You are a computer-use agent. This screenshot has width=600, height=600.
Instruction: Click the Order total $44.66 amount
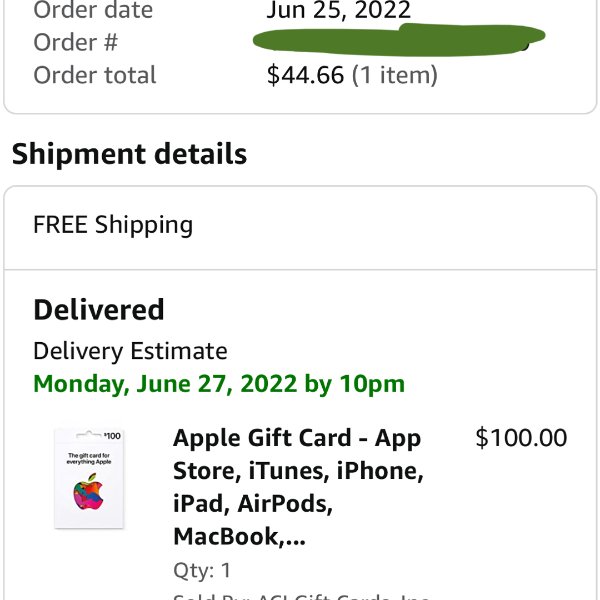305,75
